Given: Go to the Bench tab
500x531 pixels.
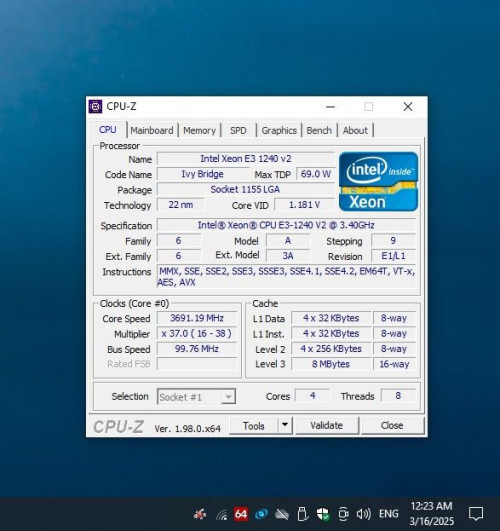Looking at the screenshot, I should point(319,130).
